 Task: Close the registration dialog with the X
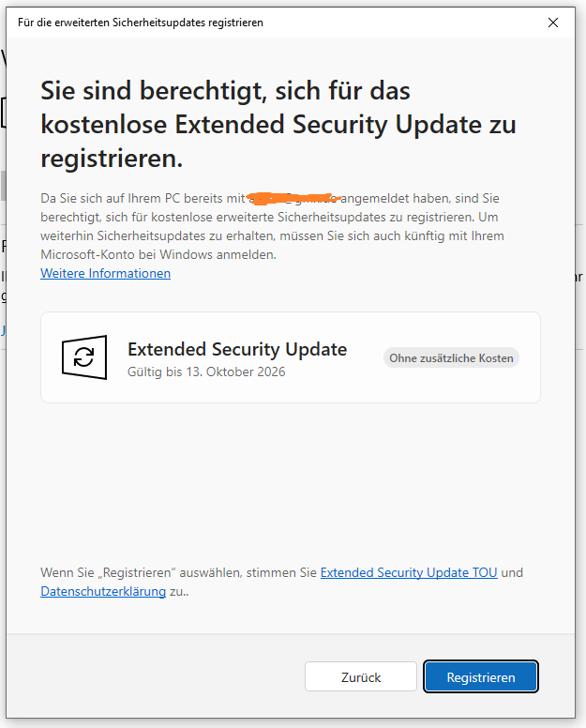click(x=552, y=23)
